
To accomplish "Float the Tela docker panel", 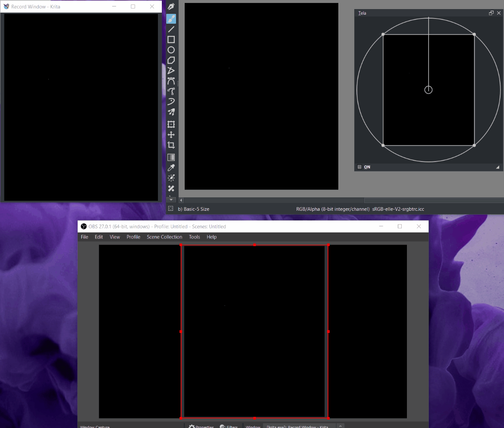I will click(491, 13).
